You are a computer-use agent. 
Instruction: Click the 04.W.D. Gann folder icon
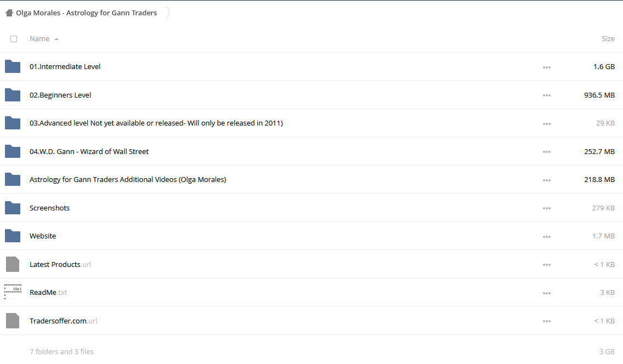[13, 151]
